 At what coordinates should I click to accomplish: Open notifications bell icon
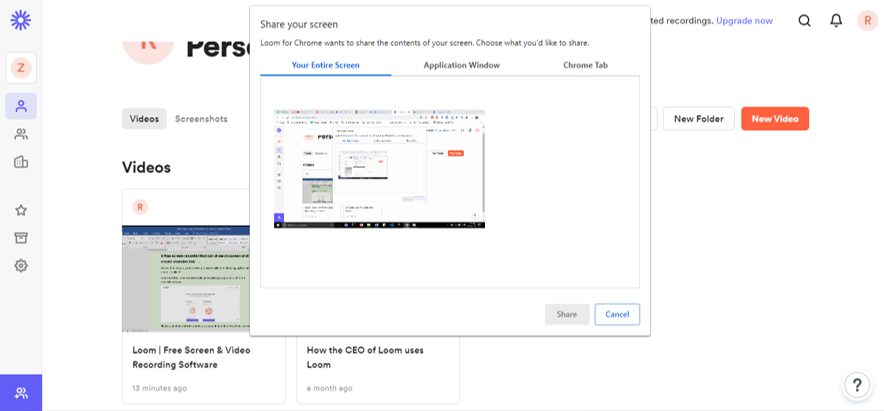point(836,21)
